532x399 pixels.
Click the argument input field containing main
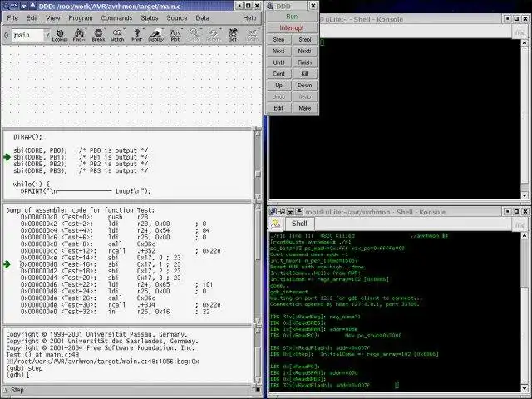point(28,35)
